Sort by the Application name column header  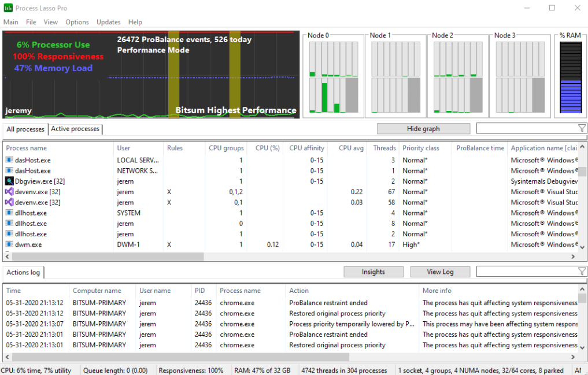(543, 148)
